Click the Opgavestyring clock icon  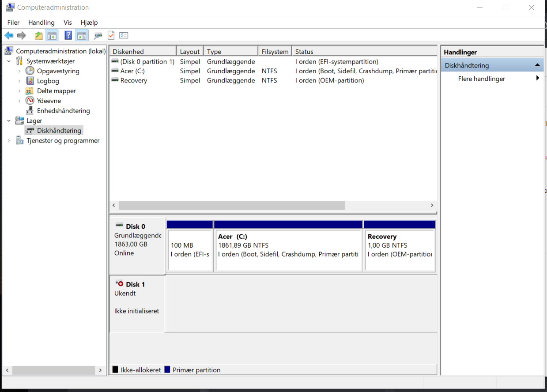pyautogui.click(x=30, y=71)
